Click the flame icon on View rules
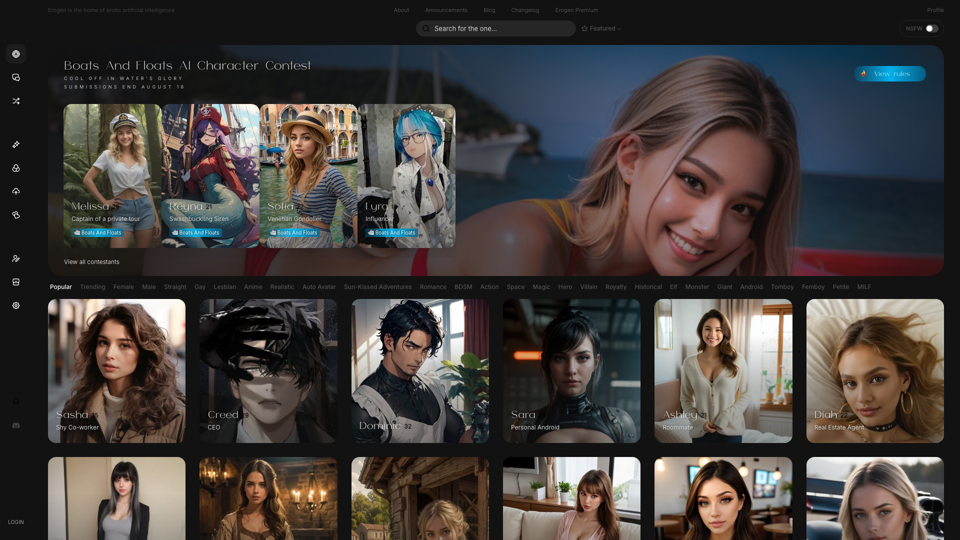Screen dimensions: 960x540 pyautogui.click(x=864, y=73)
